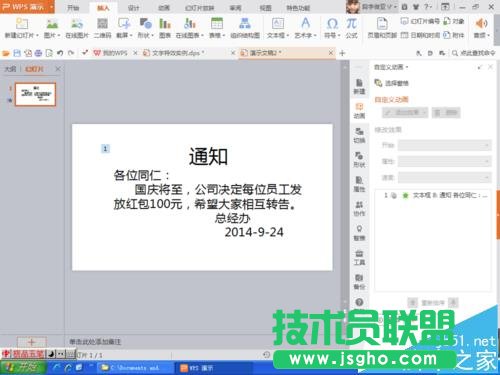Click the Undo arrow

coord(60,53)
